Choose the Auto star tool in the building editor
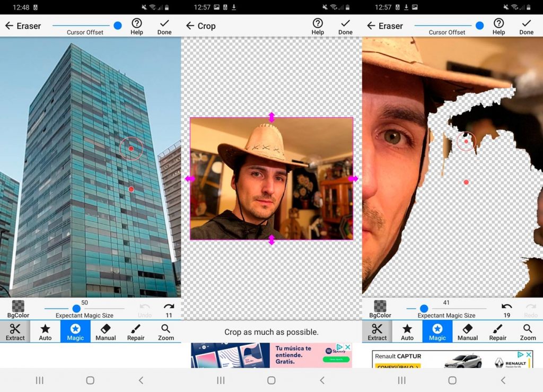The image size is (543, 392). coord(46,332)
